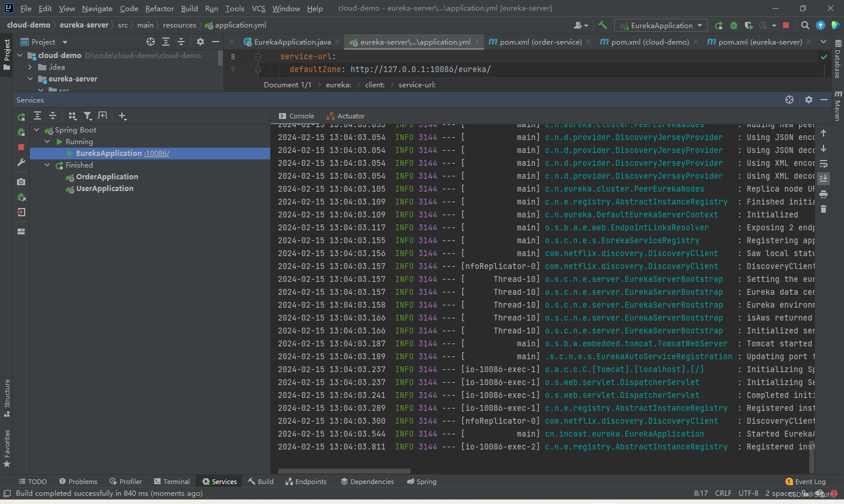The height and width of the screenshot is (504, 844).
Task: Click the Project panel locate-file crosshair icon
Action: coord(151,42)
